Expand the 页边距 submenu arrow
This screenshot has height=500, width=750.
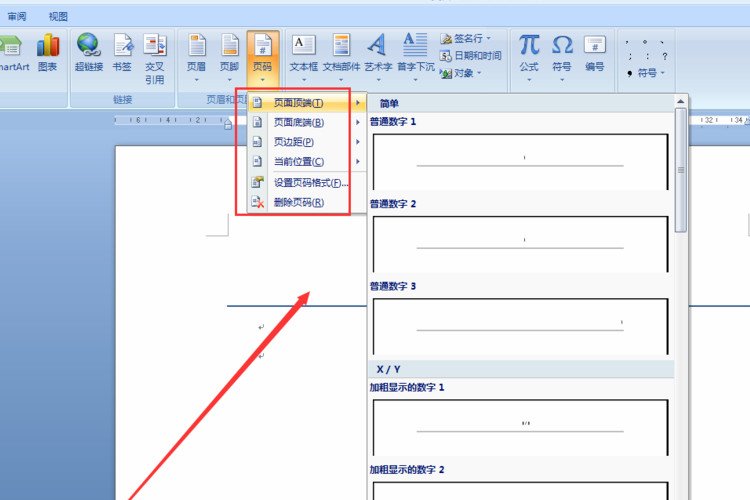pos(357,142)
